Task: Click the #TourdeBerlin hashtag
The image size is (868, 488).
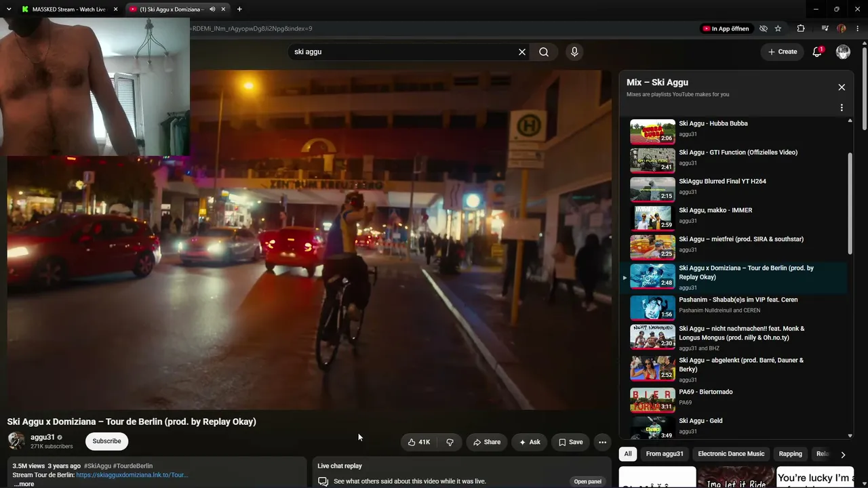Action: coord(133,466)
